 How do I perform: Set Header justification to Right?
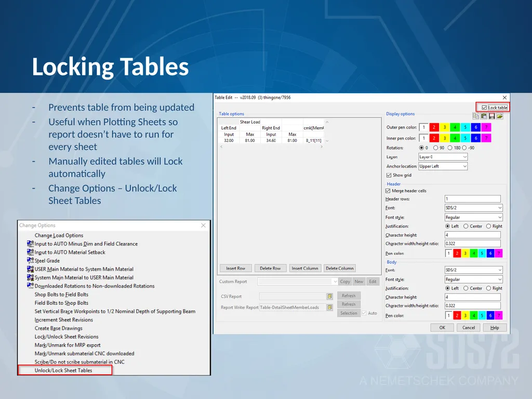pos(488,227)
